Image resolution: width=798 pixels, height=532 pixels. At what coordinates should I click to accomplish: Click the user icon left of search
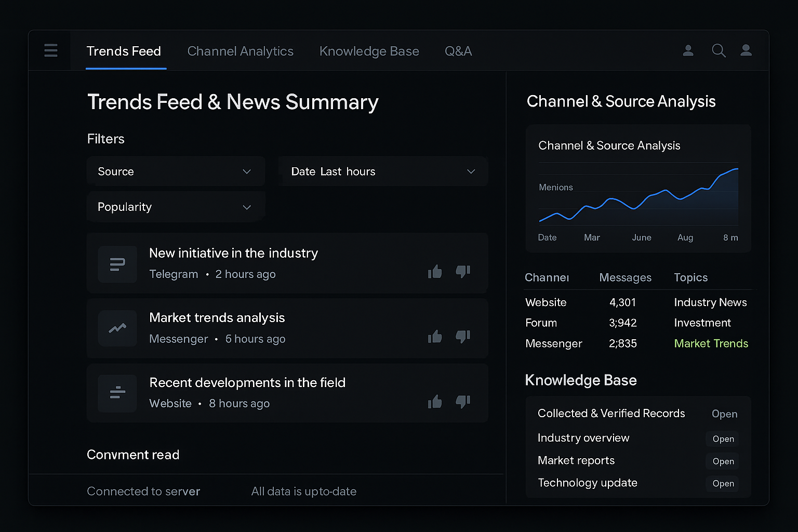pos(688,50)
